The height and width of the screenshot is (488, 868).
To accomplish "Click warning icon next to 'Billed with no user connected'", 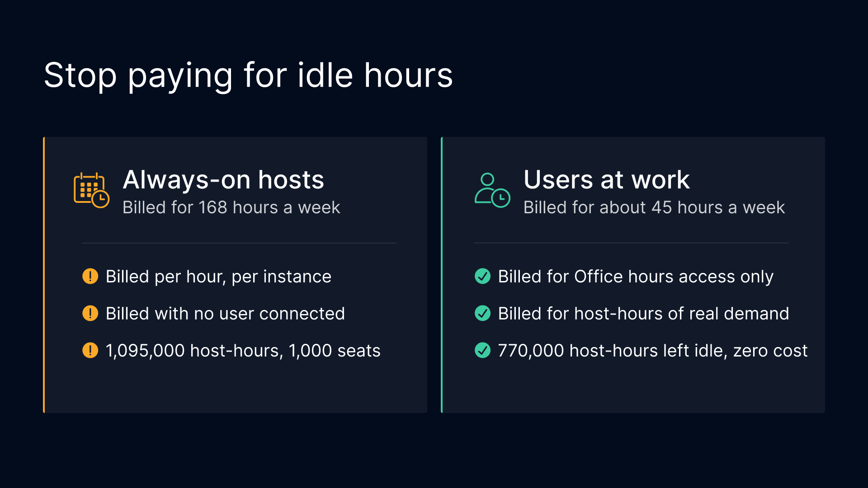I will [90, 313].
